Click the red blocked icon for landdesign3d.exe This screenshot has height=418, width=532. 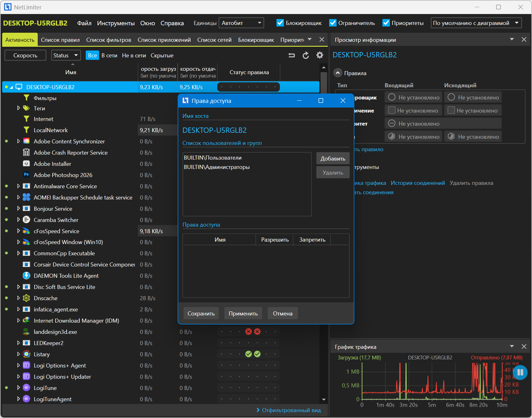(x=248, y=332)
